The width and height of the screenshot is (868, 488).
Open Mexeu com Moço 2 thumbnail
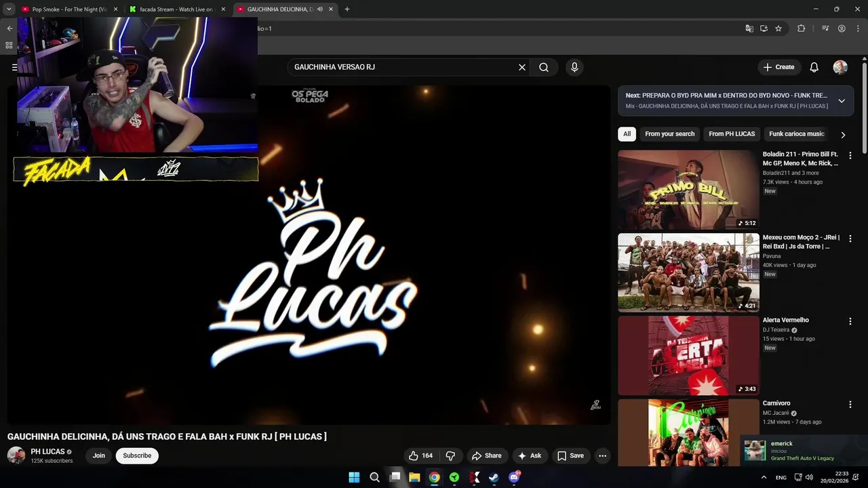coord(688,272)
